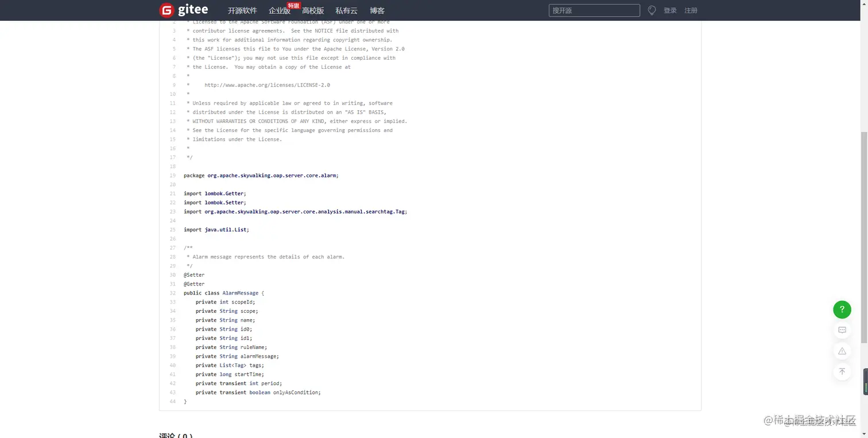This screenshot has height=438, width=868.
Task: Focus the 搜开源 search field
Action: (x=594, y=10)
